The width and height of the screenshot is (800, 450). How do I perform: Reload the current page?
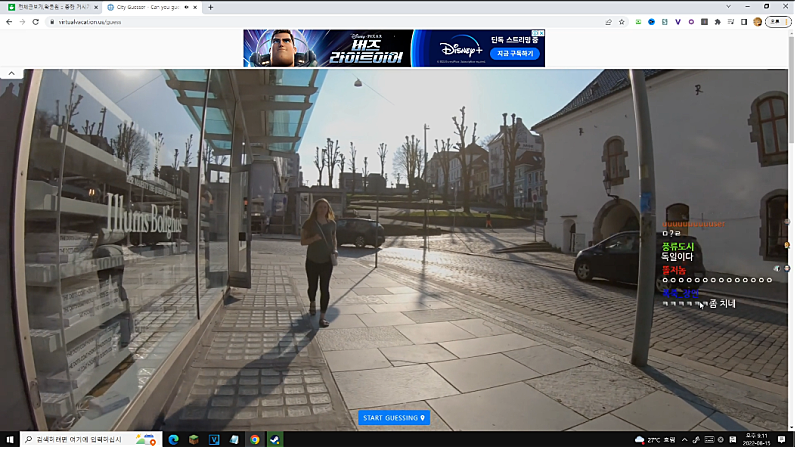tap(36, 21)
